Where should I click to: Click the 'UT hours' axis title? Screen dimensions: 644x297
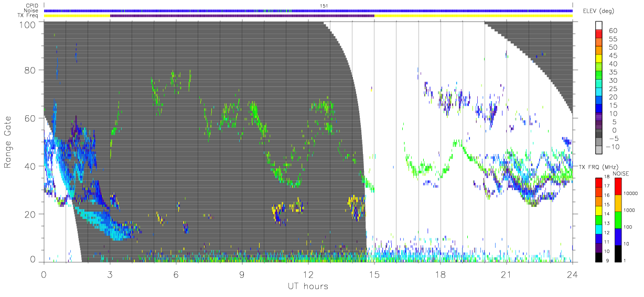coord(307,286)
